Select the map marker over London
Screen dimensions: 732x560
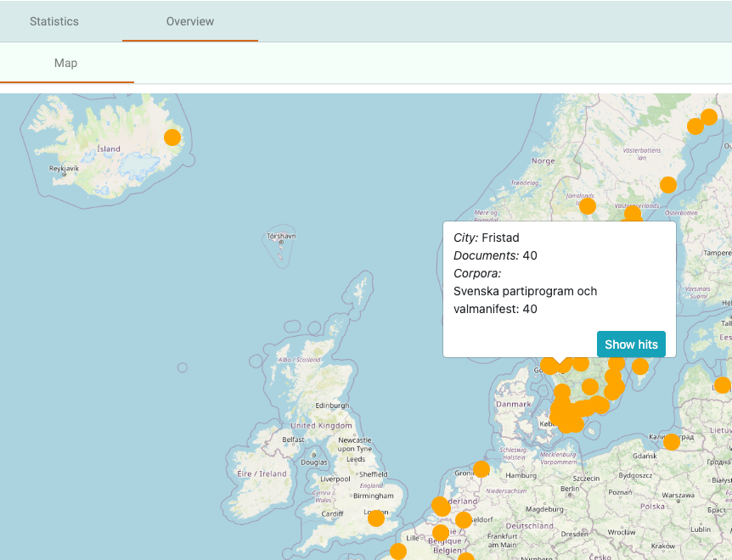click(376, 518)
